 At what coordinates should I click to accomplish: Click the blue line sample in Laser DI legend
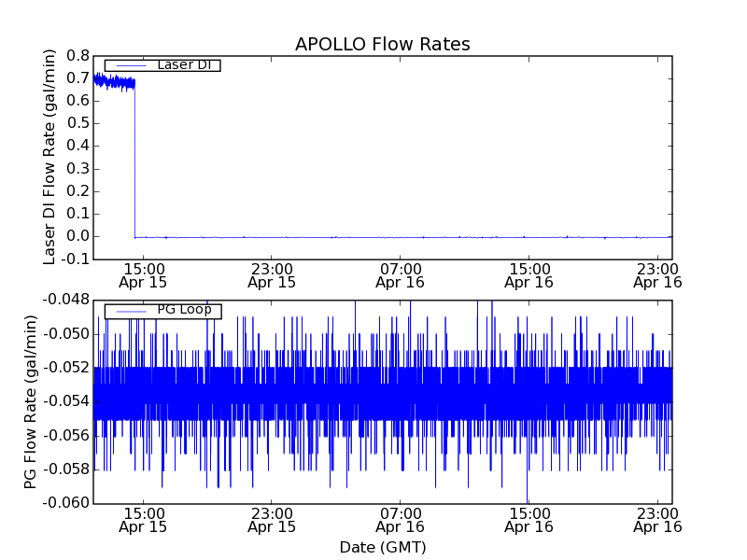coord(128,65)
